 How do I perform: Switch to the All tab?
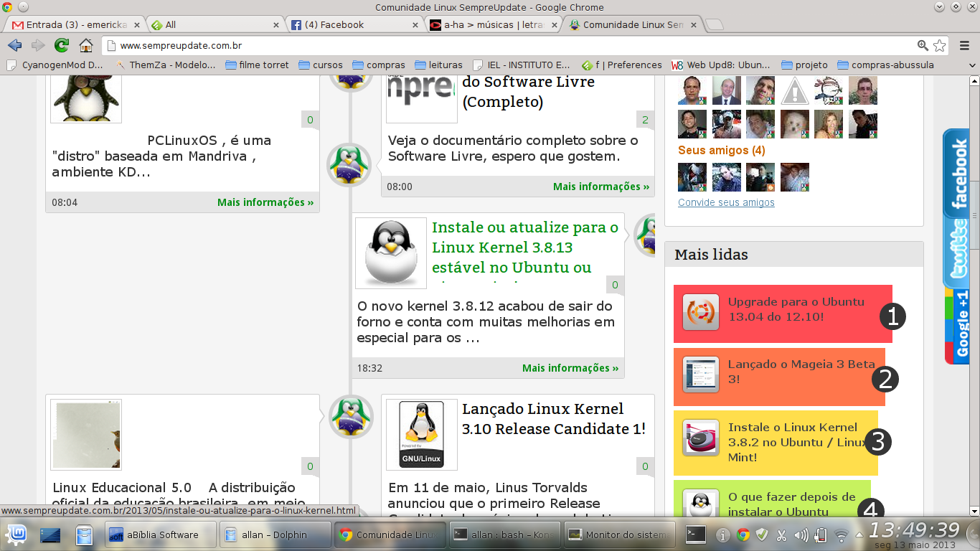tap(216, 24)
